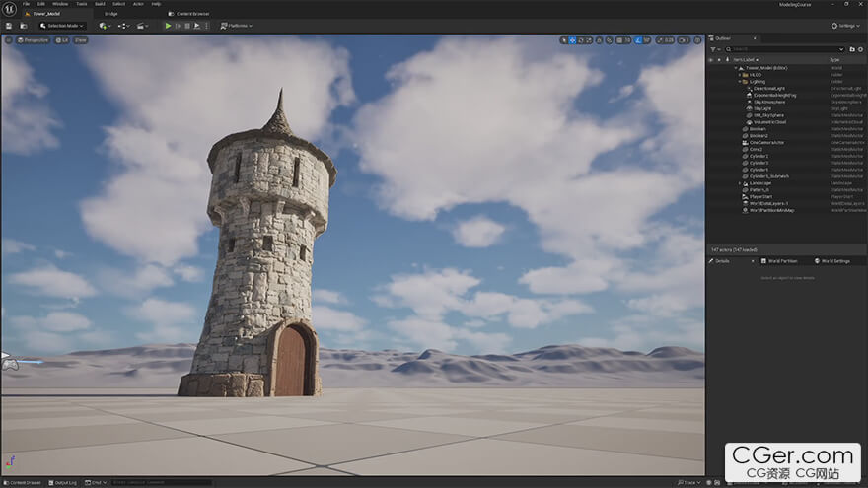Select the CineCameraActor row
This screenshot has width=868, height=488.
(766, 143)
